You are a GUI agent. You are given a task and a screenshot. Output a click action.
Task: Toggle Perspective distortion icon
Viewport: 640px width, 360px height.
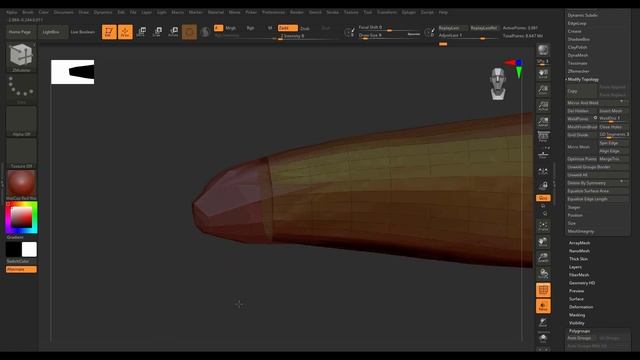click(543, 137)
